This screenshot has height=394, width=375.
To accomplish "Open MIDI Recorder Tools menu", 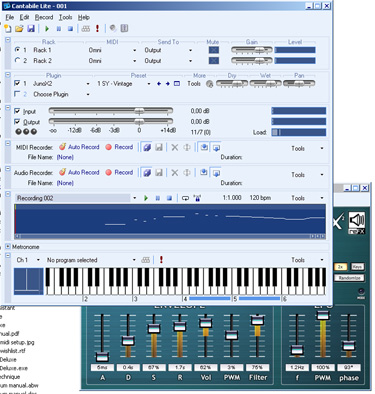I will point(307,148).
